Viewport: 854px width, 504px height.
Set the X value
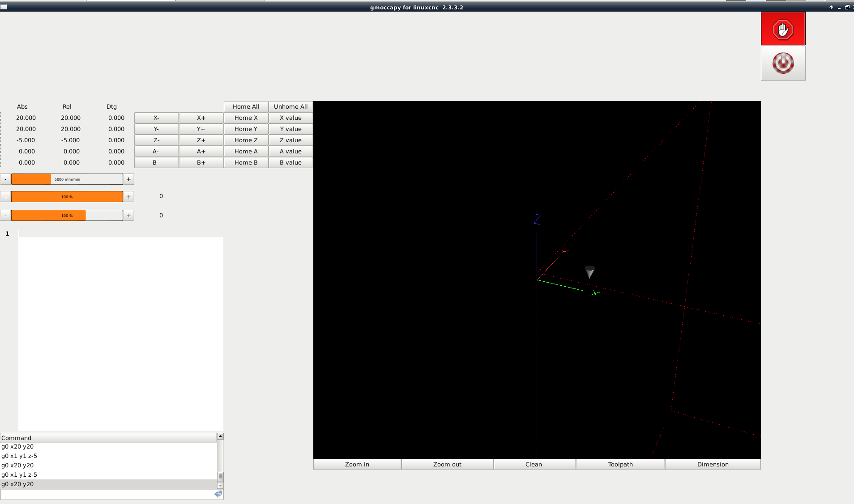click(290, 118)
